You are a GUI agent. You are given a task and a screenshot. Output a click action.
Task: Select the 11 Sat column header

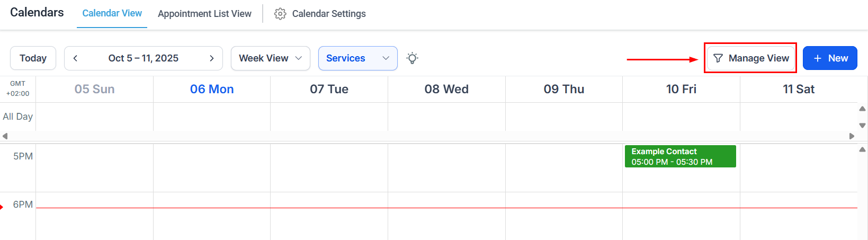[x=799, y=89]
